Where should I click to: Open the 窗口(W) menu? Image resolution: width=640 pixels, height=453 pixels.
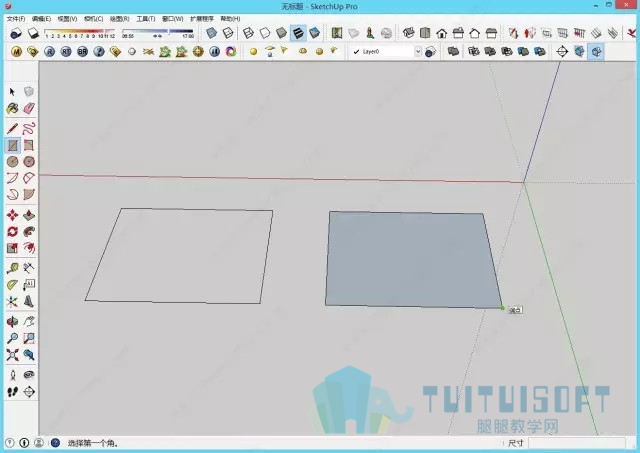[172, 19]
